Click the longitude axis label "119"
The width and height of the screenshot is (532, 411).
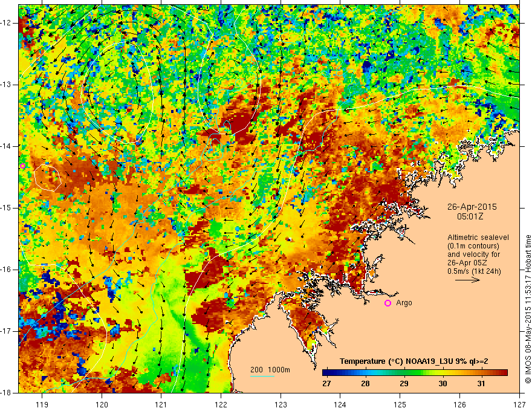coord(42,404)
